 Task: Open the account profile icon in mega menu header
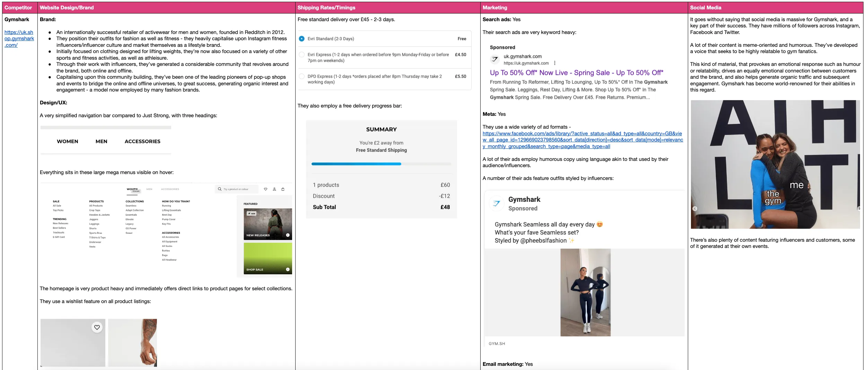[274, 189]
